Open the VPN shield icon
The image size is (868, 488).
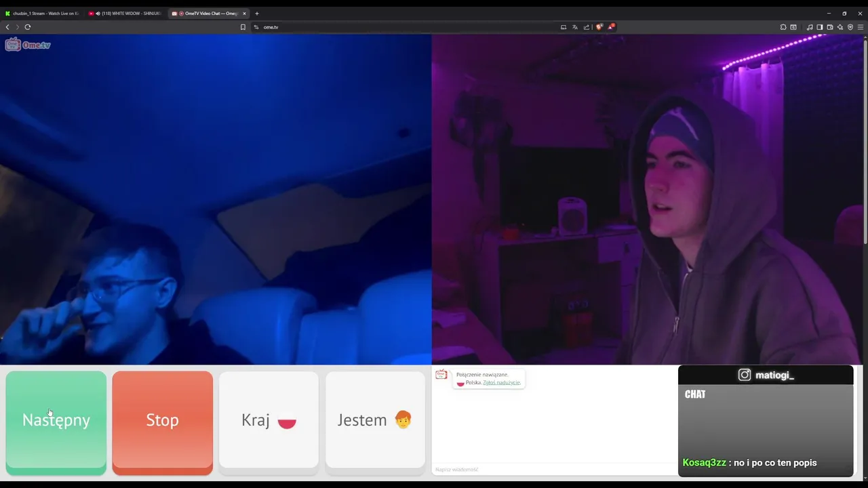click(x=850, y=27)
